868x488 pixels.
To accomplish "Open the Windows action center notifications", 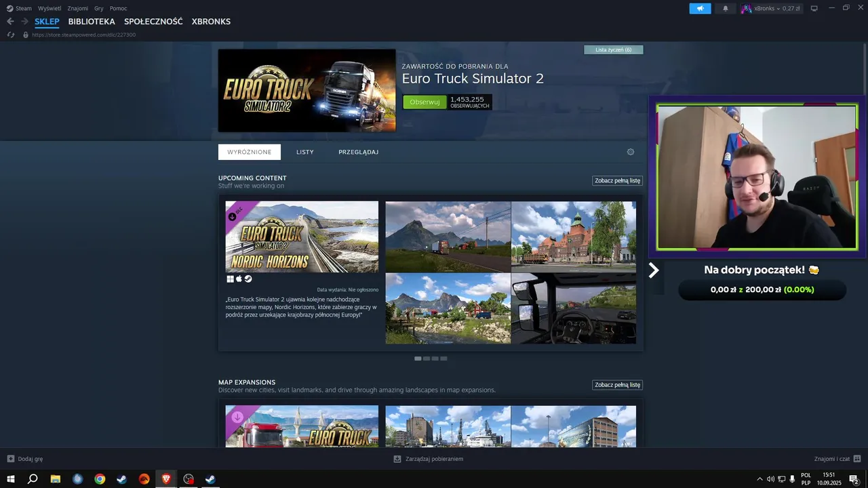I will (854, 479).
